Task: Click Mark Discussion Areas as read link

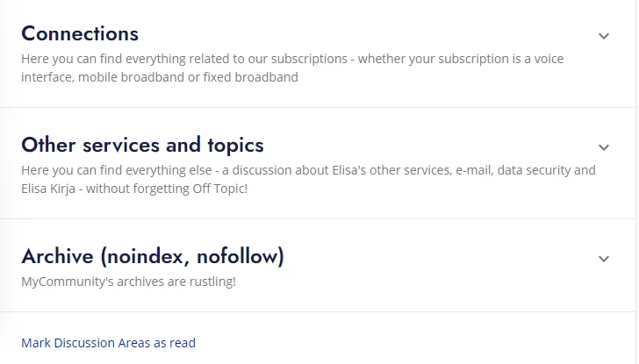Action: [x=109, y=343]
